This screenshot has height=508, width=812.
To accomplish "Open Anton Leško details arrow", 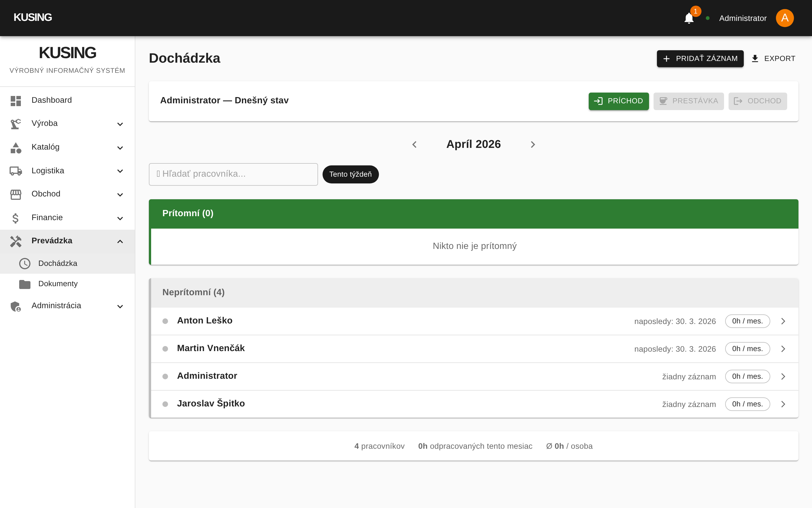I will click(783, 321).
